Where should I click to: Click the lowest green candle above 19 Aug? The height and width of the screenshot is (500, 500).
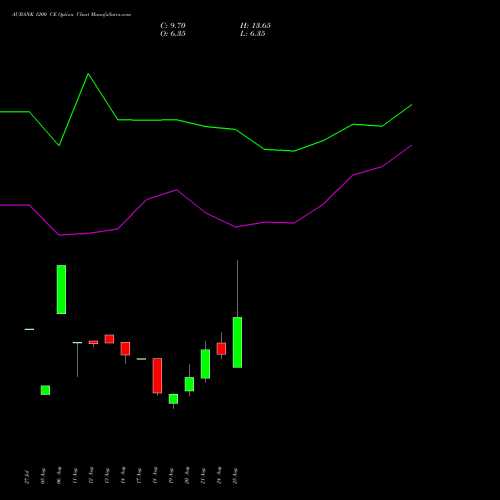pos(173,399)
